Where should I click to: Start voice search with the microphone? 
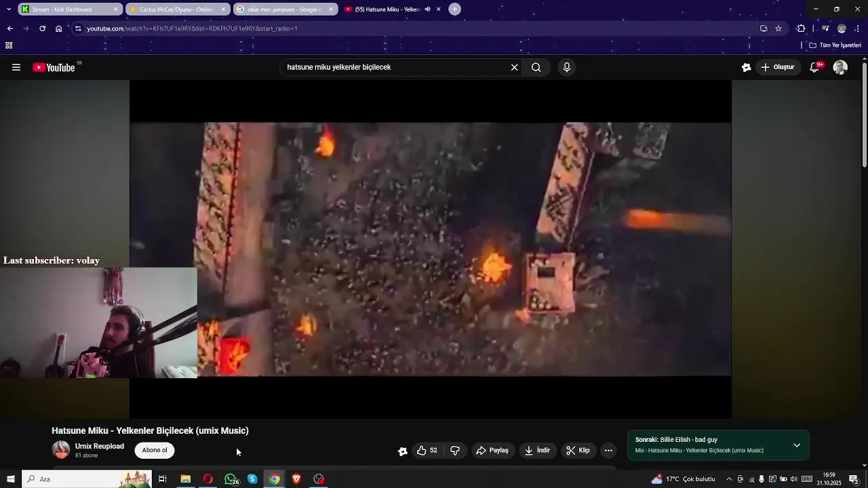[567, 67]
